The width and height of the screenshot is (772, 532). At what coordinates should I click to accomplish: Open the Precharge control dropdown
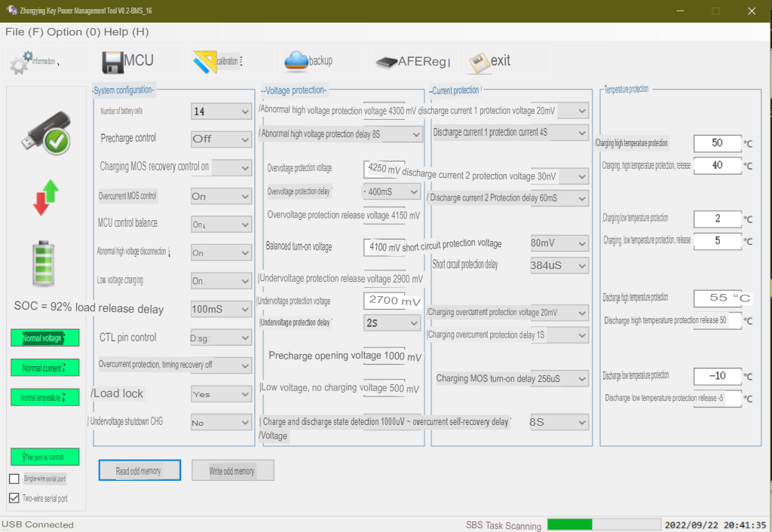click(x=221, y=139)
